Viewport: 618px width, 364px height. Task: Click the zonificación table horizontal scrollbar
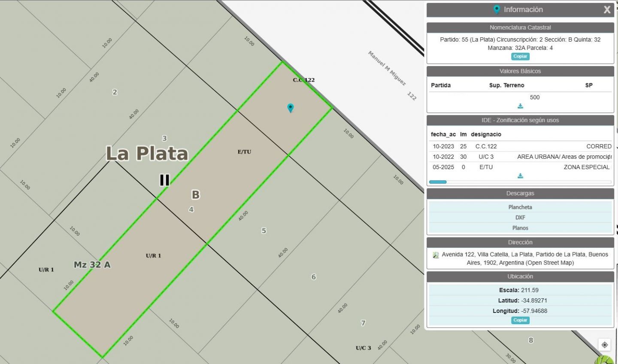438,182
